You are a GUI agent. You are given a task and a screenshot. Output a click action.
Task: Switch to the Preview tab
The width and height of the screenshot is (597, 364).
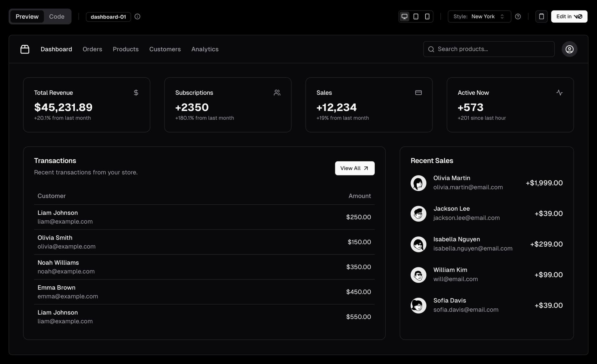point(27,16)
